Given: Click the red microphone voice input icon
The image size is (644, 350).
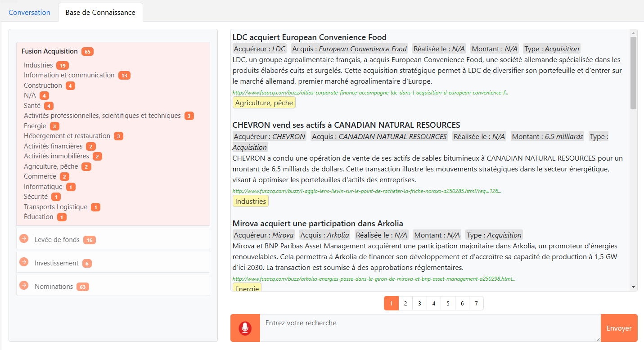Looking at the screenshot, I should click(245, 328).
